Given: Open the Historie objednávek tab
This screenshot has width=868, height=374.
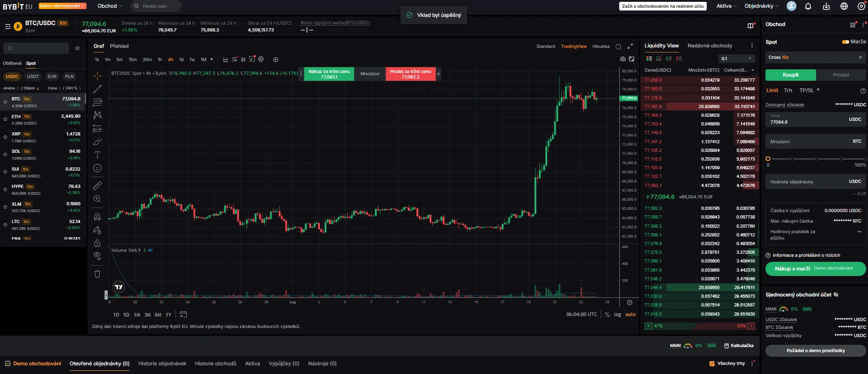Looking at the screenshot, I should point(162,364).
